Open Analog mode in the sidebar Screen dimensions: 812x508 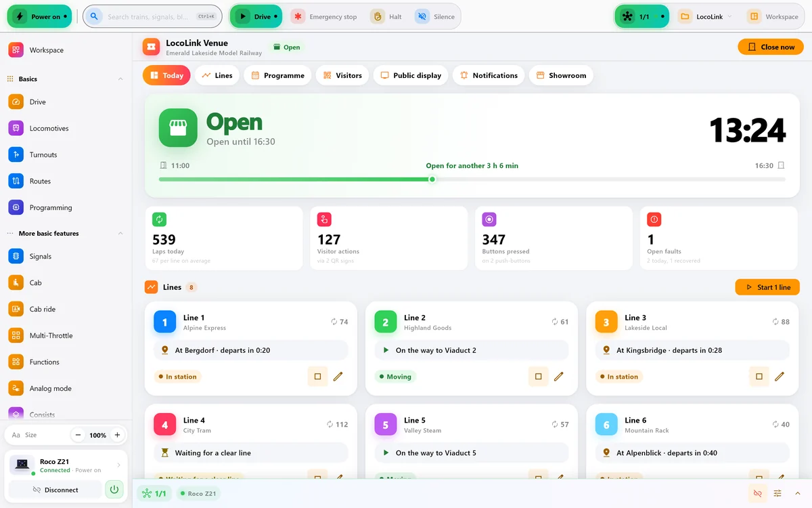[66, 388]
